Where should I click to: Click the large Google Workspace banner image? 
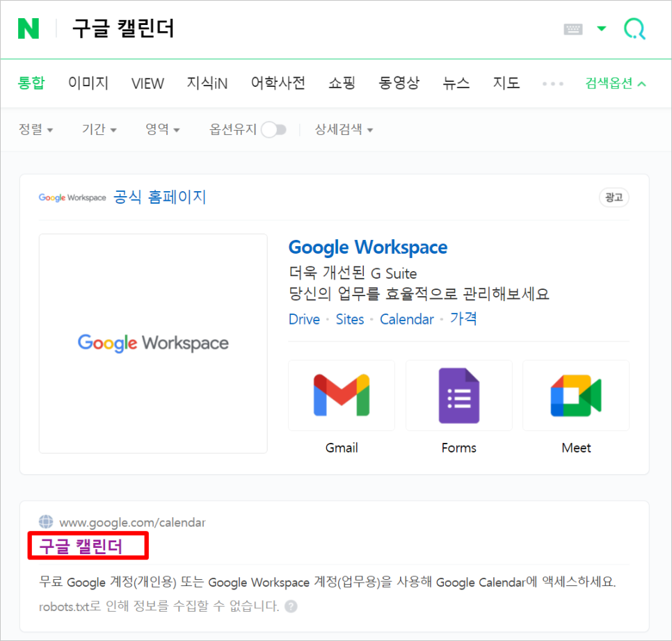(x=153, y=343)
